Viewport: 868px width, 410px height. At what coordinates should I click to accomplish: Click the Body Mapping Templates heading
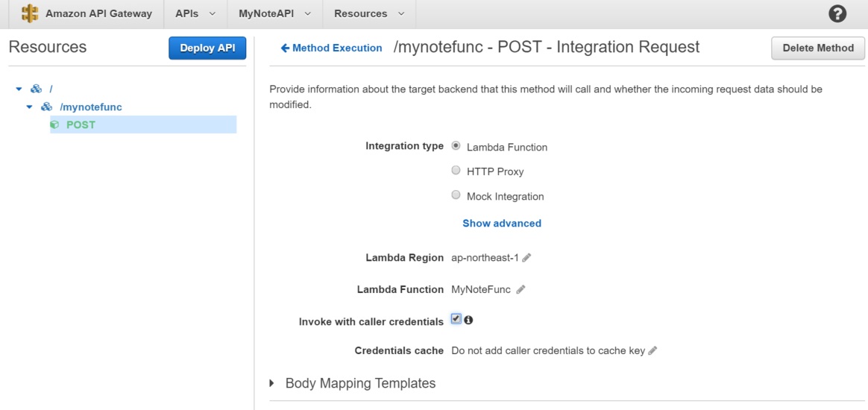(x=360, y=383)
